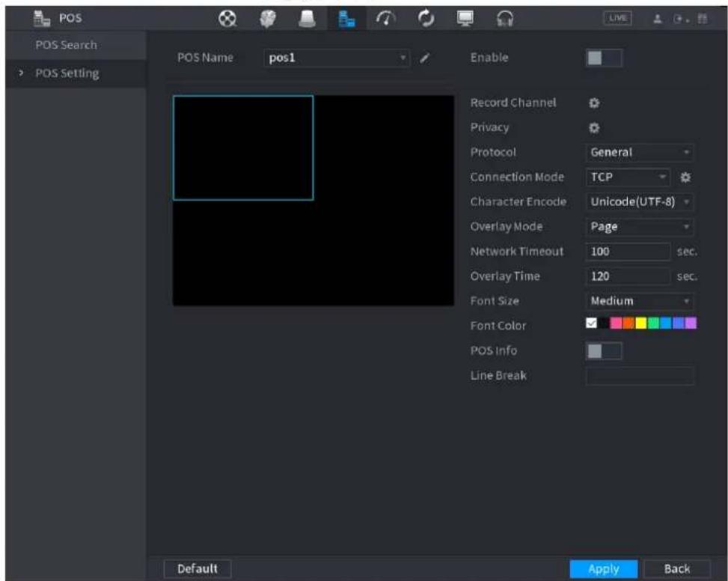The image size is (728, 581).
Task: Click the Network Timeout field showing 100
Action: click(x=628, y=252)
